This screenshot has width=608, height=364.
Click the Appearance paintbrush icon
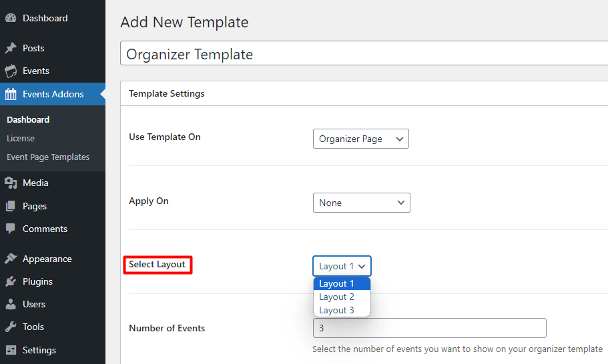(11, 259)
